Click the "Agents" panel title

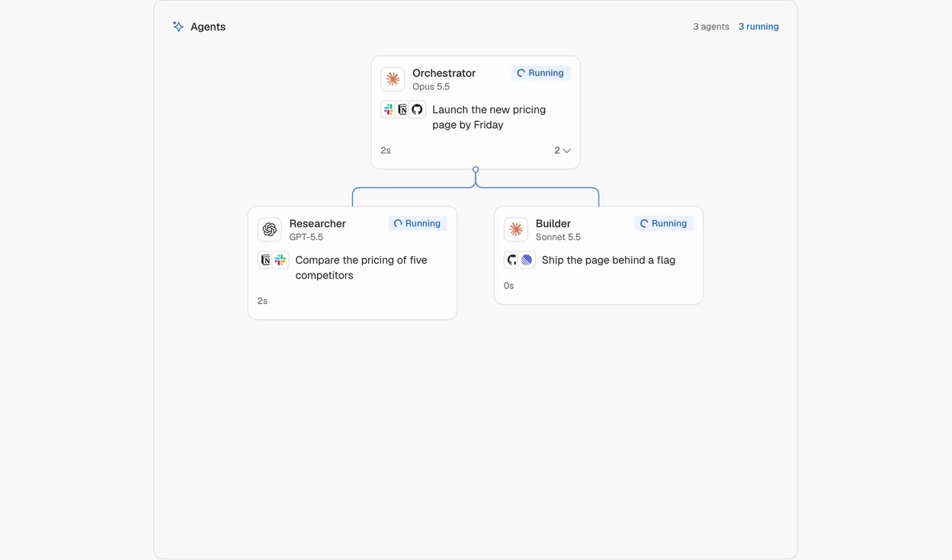(208, 27)
